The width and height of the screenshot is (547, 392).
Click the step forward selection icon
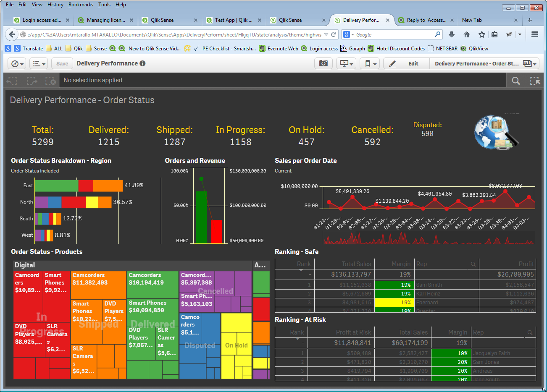[x=32, y=80]
